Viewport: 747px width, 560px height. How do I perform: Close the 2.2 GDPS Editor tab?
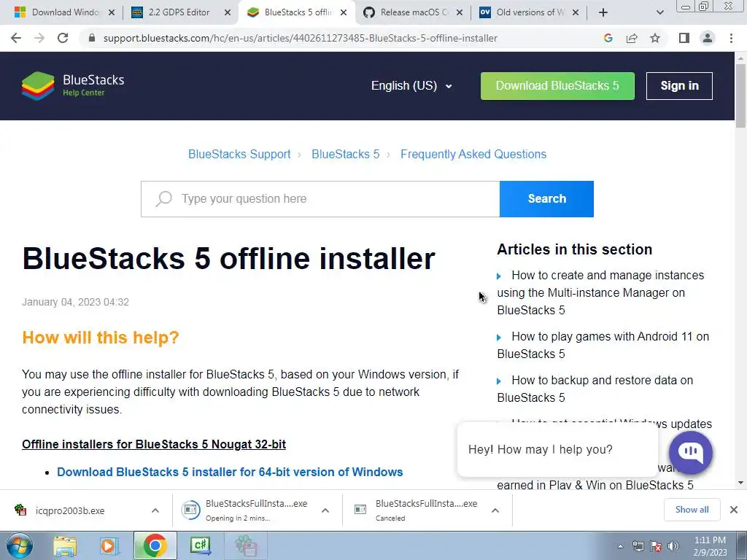coord(228,12)
